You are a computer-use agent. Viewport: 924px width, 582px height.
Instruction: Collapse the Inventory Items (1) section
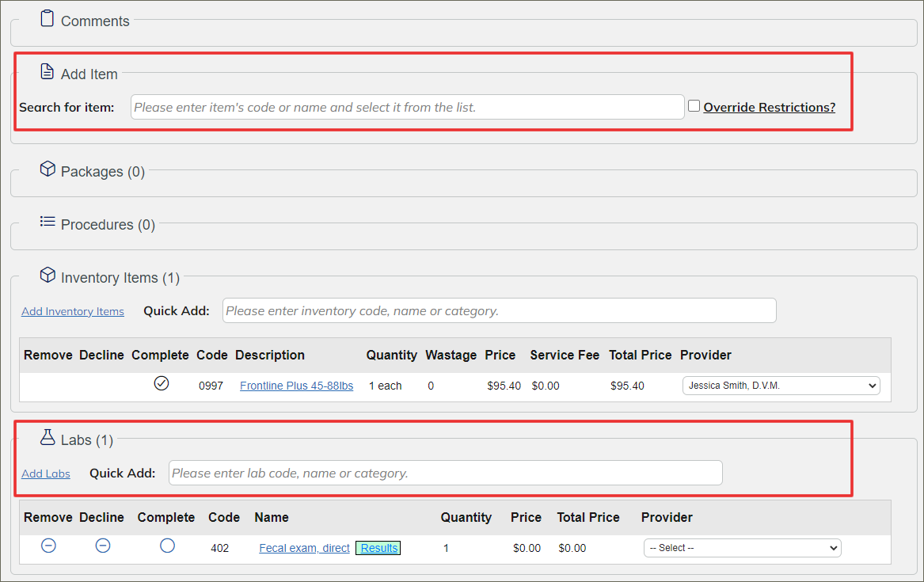coord(120,277)
